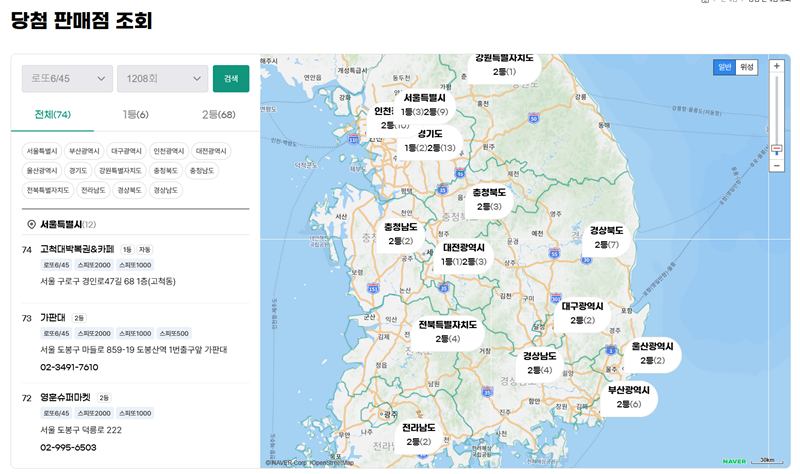Select 서울특별시 map marker 1등(3)2등(9)

tap(424, 105)
